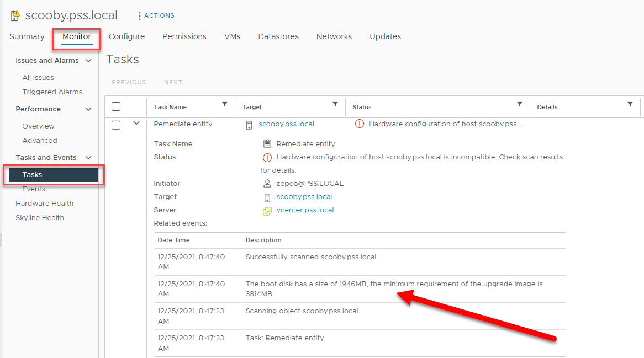This screenshot has width=644, height=358.
Task: Click the NEXT pagination button
Action: point(173,82)
